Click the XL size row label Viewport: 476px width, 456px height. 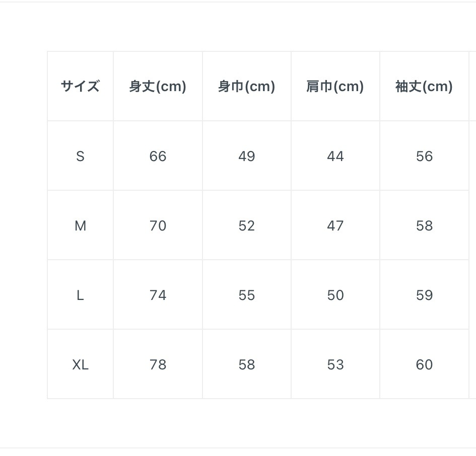(x=80, y=364)
